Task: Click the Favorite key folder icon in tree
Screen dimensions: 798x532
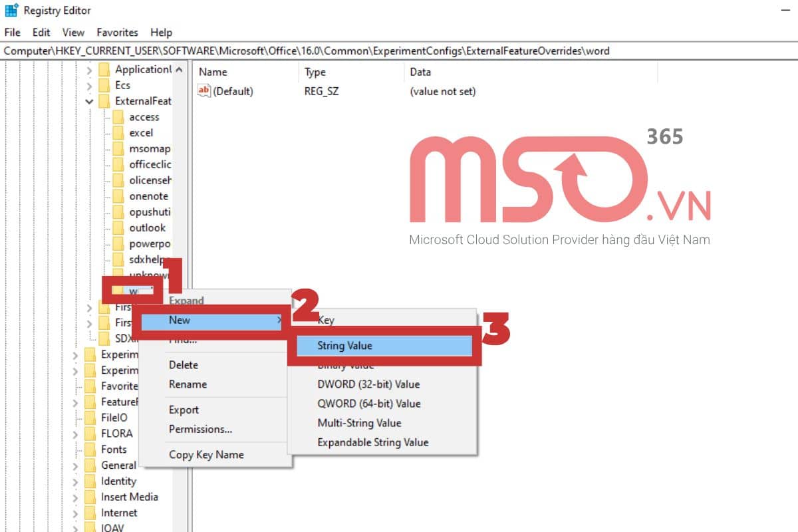Action: pos(90,386)
